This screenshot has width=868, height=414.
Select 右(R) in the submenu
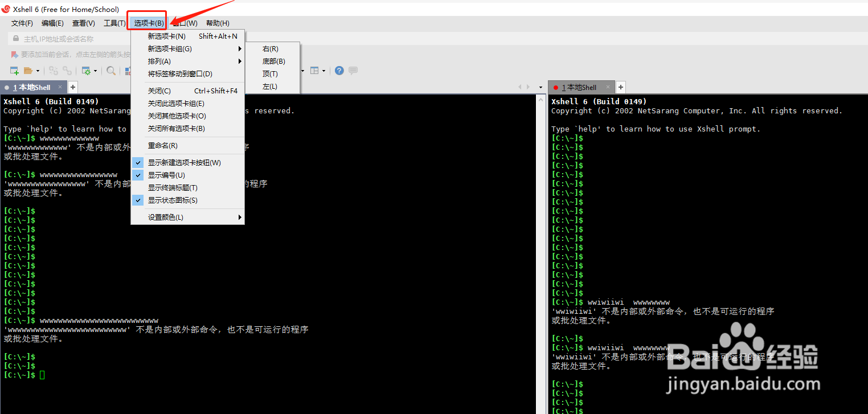(x=272, y=49)
